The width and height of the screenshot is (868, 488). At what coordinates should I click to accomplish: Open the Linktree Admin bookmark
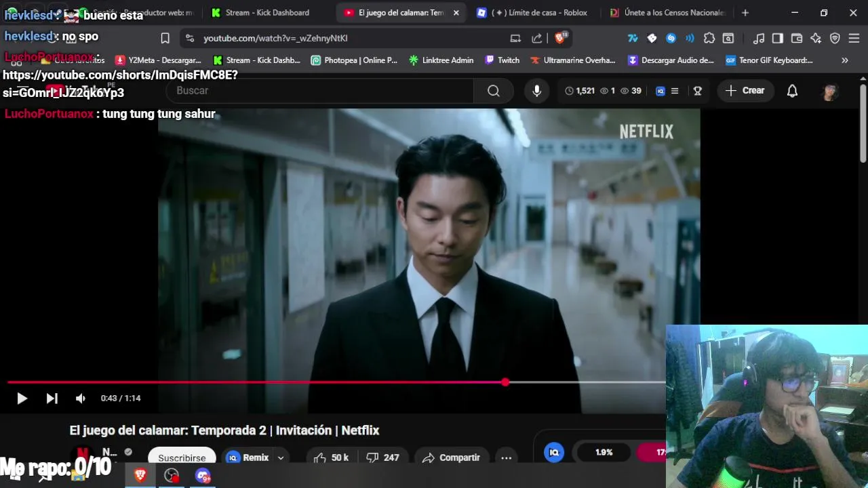441,60
